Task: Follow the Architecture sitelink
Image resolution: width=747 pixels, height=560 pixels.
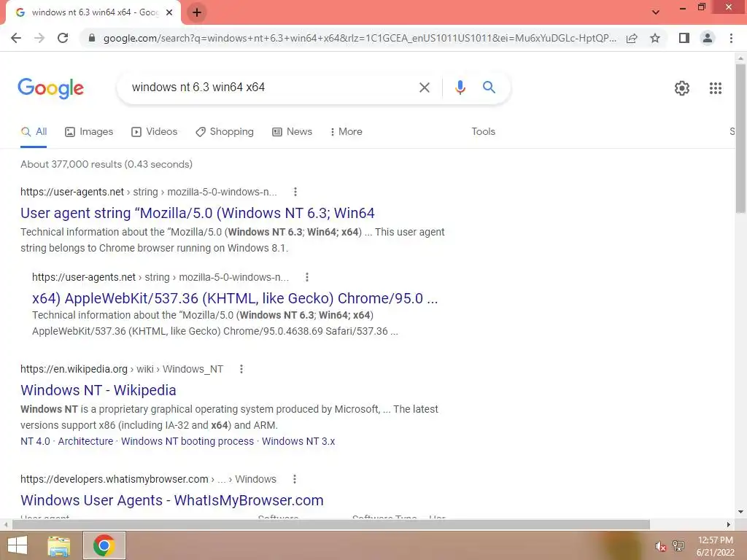Action: (x=86, y=441)
